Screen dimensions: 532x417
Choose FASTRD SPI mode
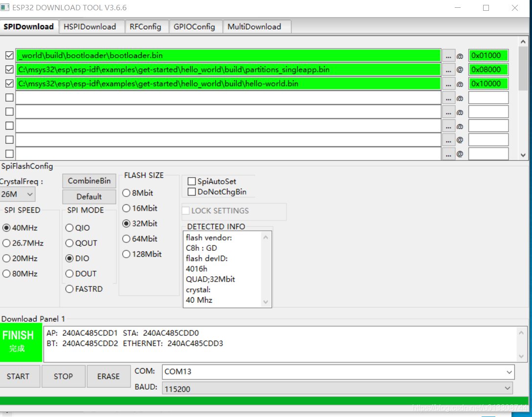(x=84, y=289)
